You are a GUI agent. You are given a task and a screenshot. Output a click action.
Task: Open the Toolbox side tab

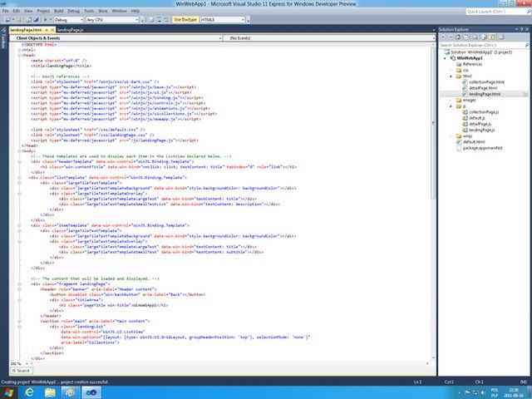click(3, 38)
